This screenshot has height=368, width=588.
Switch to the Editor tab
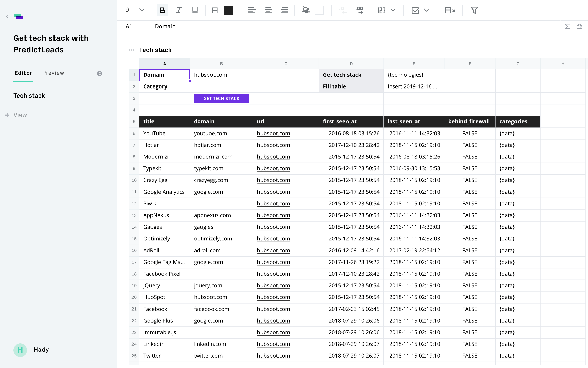click(23, 73)
